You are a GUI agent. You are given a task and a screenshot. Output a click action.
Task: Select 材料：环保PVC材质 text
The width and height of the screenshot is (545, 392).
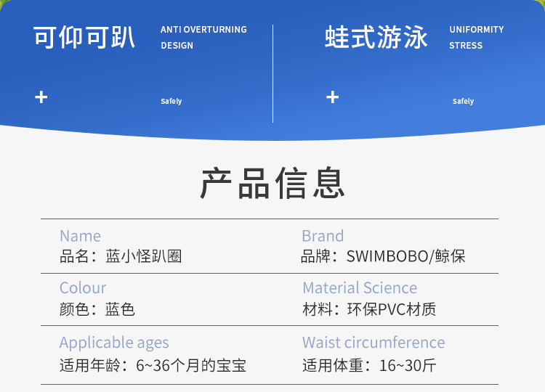(369, 309)
